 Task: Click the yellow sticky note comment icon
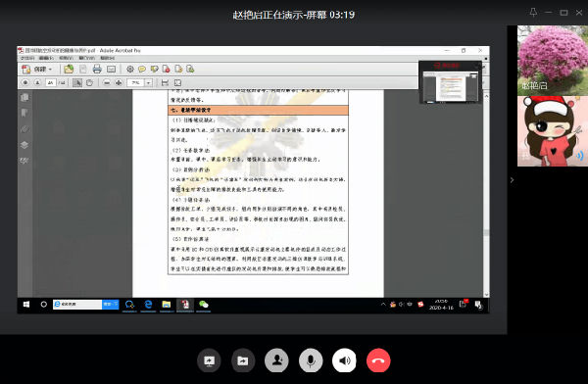142,69
